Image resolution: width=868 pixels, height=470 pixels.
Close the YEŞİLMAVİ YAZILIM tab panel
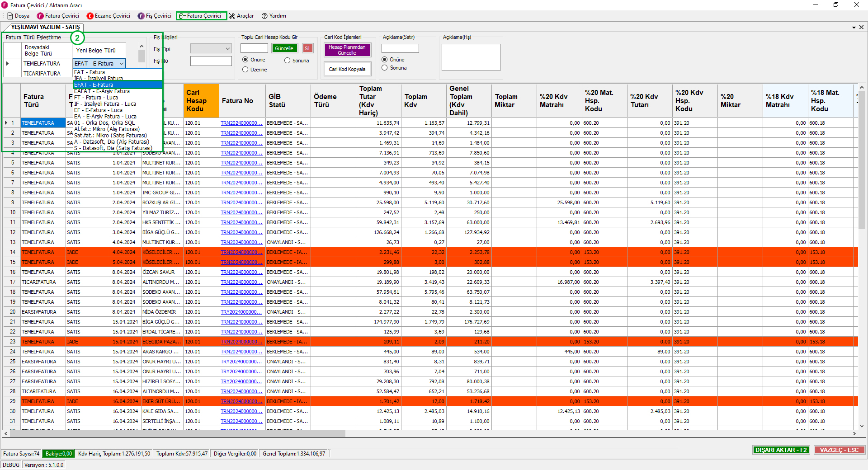point(861,27)
